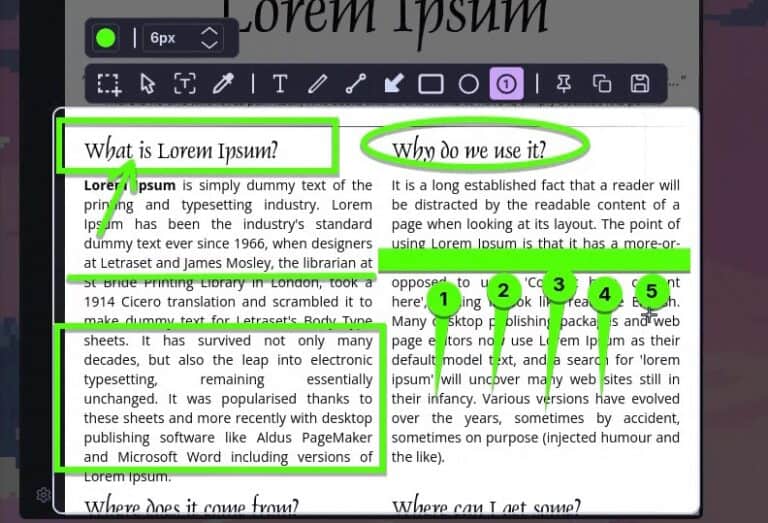
Task: Open settings gear at window corner
Action: tap(43, 495)
